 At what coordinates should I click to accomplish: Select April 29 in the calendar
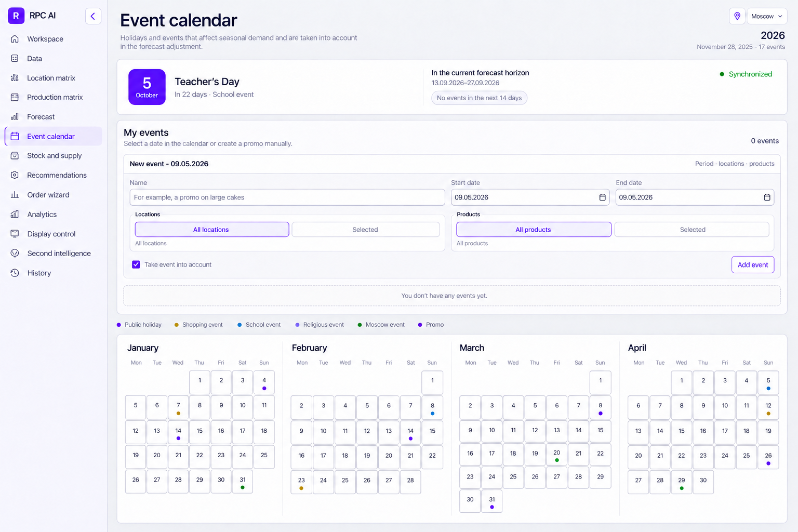[x=682, y=482]
